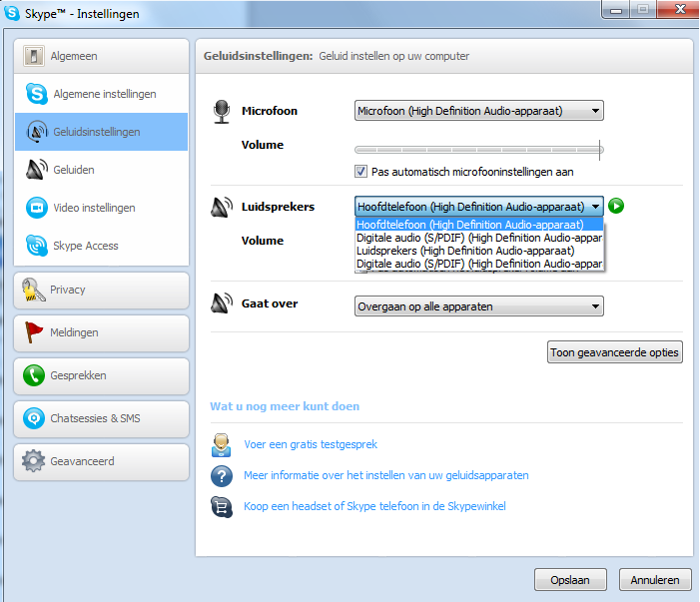
Task: Click the Gesprekken green phone icon
Action: pos(34,375)
